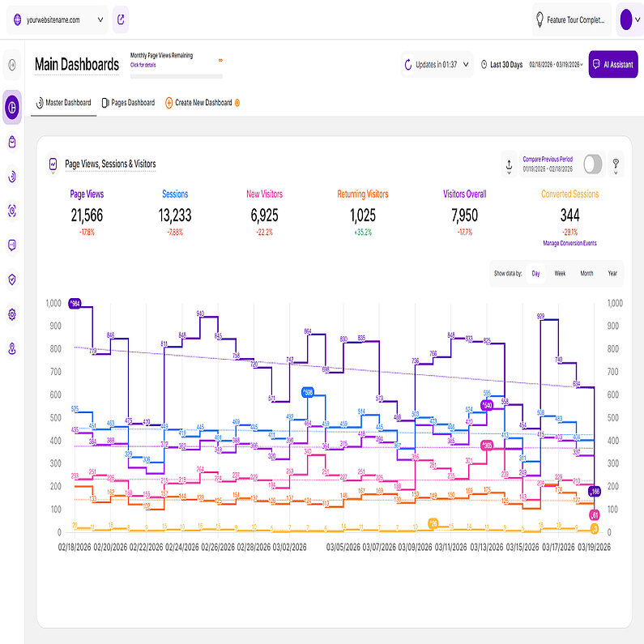644x644 pixels.
Task: Click the sidebar expand arrow icon
Action: pyautogui.click(x=11, y=65)
